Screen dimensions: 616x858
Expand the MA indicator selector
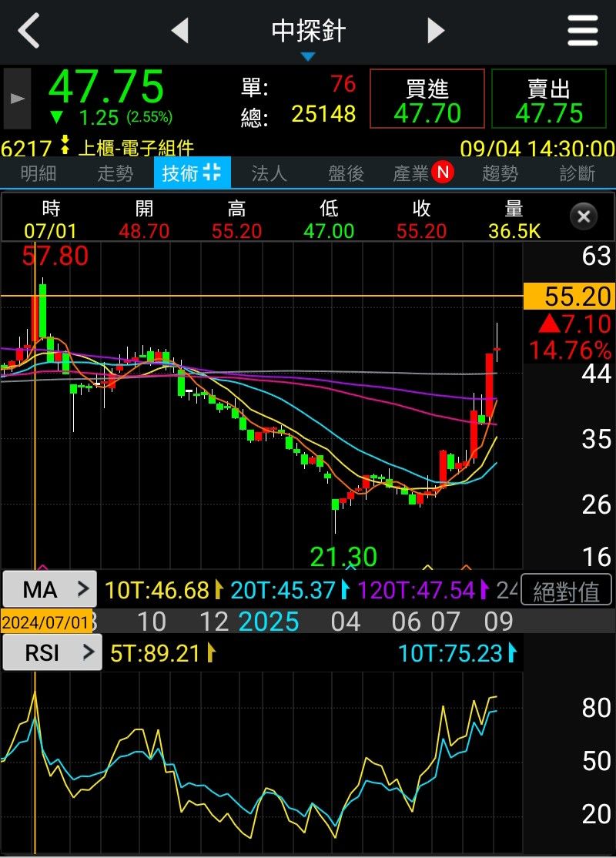point(49,590)
